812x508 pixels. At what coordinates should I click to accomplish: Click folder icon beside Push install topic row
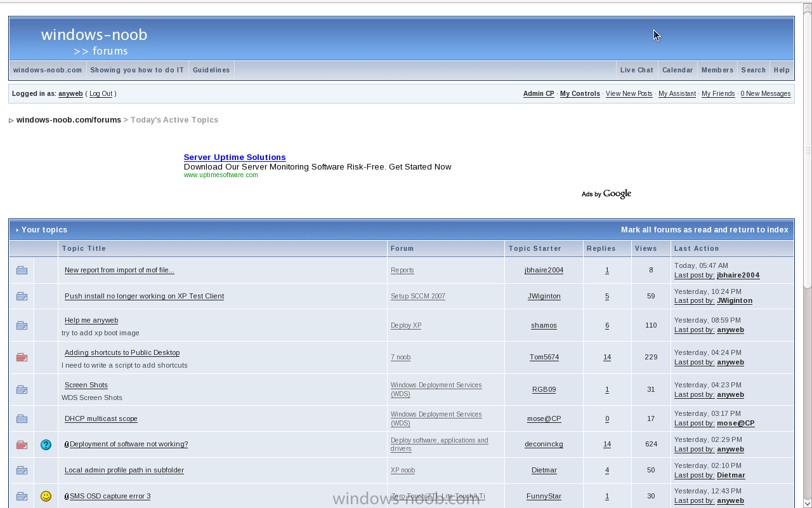coord(22,297)
